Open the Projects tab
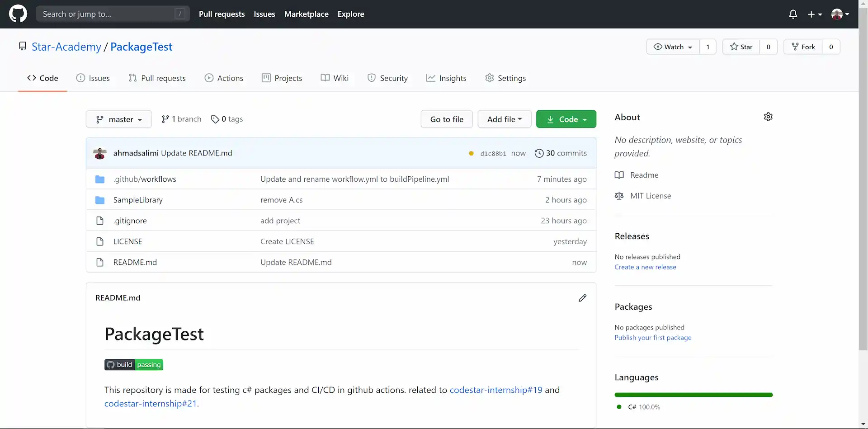Viewport: 868px width, 429px height. (x=282, y=78)
